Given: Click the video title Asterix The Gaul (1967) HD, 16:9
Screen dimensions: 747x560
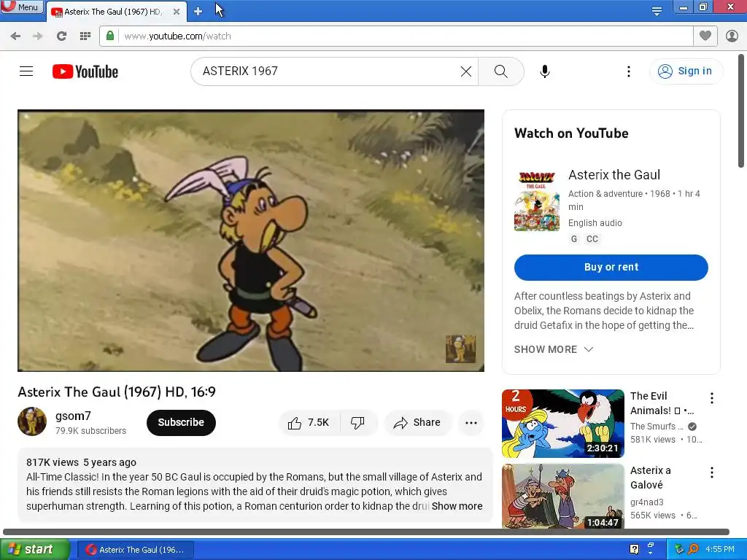Looking at the screenshot, I should tap(117, 392).
